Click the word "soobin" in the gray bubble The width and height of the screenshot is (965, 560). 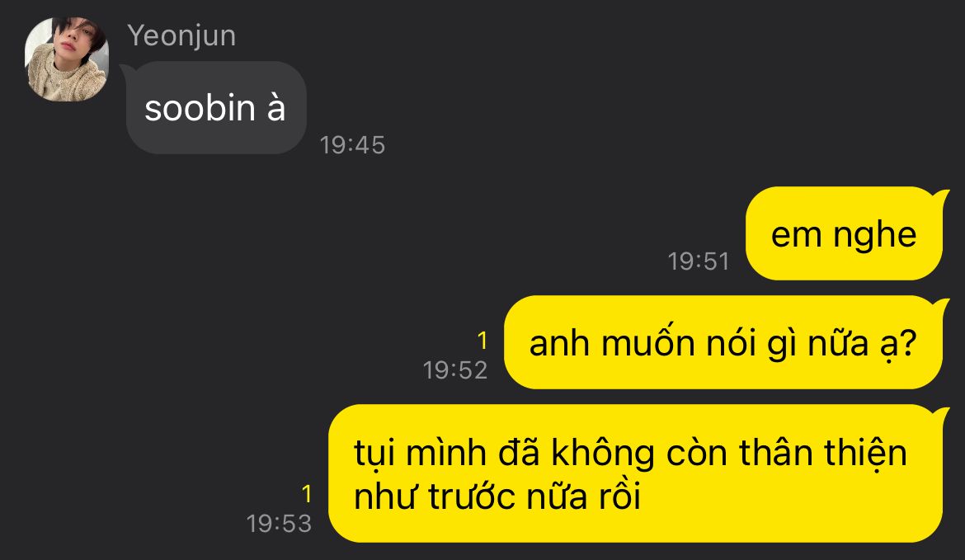(x=200, y=108)
